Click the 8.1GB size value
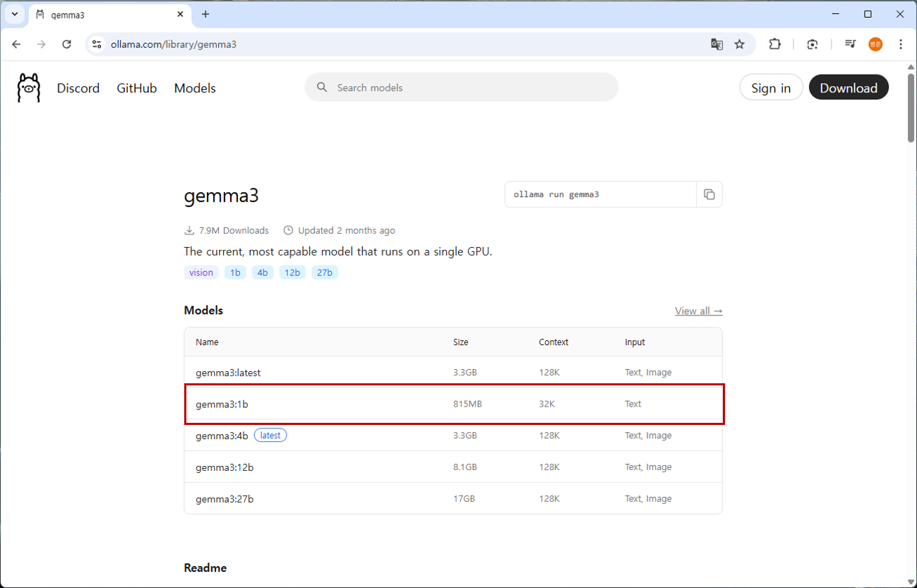917x588 pixels. [465, 467]
